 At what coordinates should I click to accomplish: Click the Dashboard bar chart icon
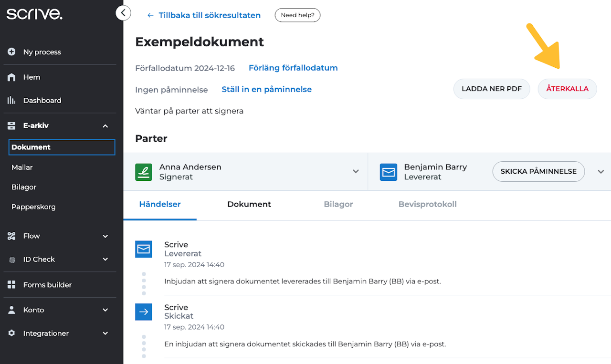(x=12, y=101)
